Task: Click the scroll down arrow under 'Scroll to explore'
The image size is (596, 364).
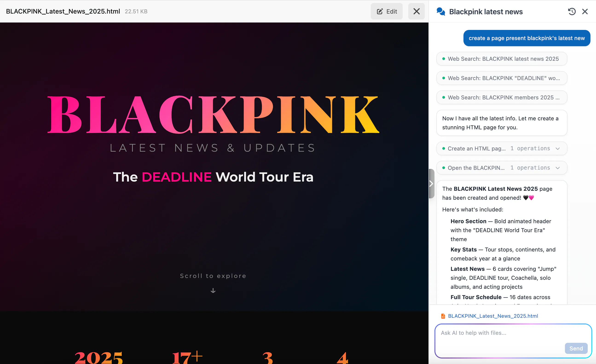Action: tap(213, 290)
